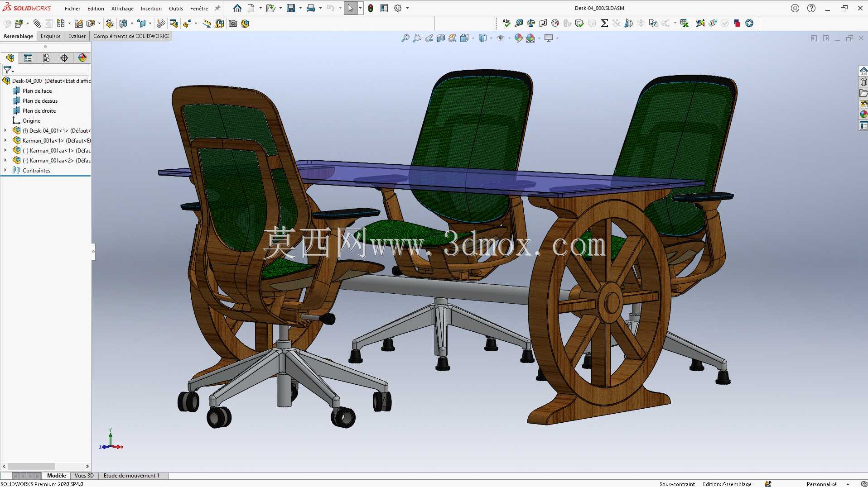
Task: Open the Insertion menu
Action: pyautogui.click(x=151, y=9)
